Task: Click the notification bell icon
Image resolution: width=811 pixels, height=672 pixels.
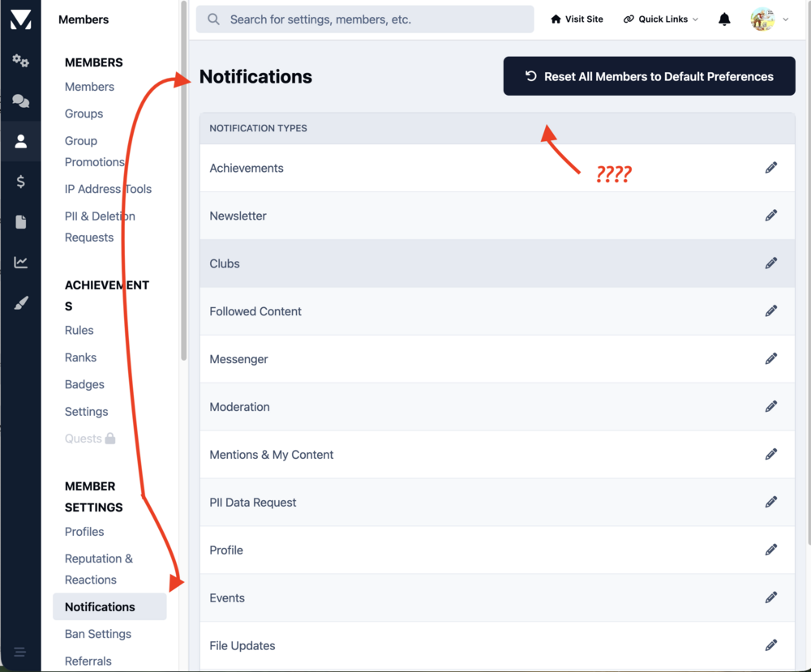Action: (x=724, y=19)
